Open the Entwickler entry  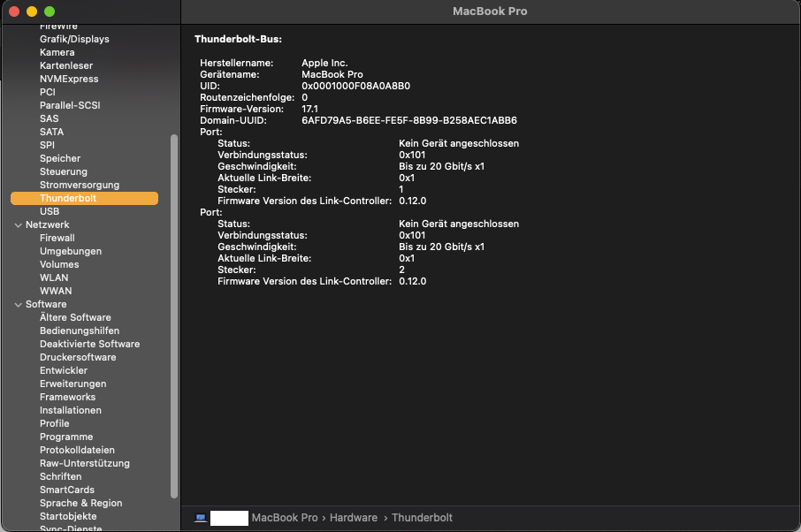tap(64, 371)
